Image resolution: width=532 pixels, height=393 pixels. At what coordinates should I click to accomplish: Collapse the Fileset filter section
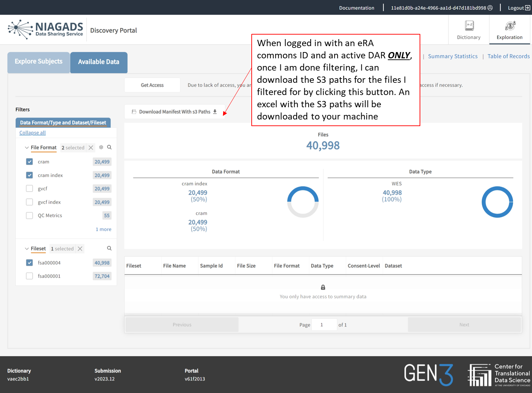point(27,249)
